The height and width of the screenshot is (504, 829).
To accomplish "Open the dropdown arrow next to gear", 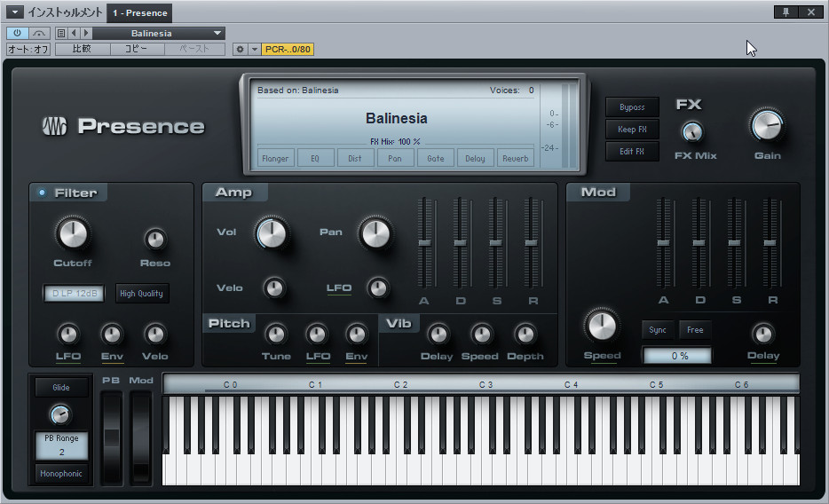I will point(255,49).
